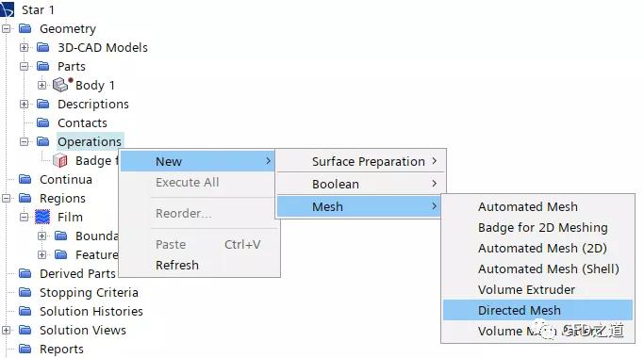Viewport: 644px width, 358px height.
Task: Expand the Solution Views node
Action: pyautogui.click(x=7, y=330)
